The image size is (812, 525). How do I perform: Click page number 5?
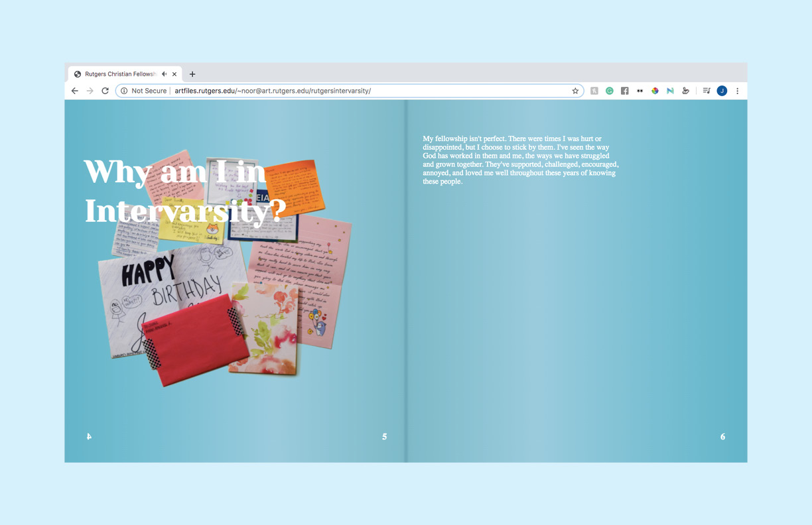(385, 437)
